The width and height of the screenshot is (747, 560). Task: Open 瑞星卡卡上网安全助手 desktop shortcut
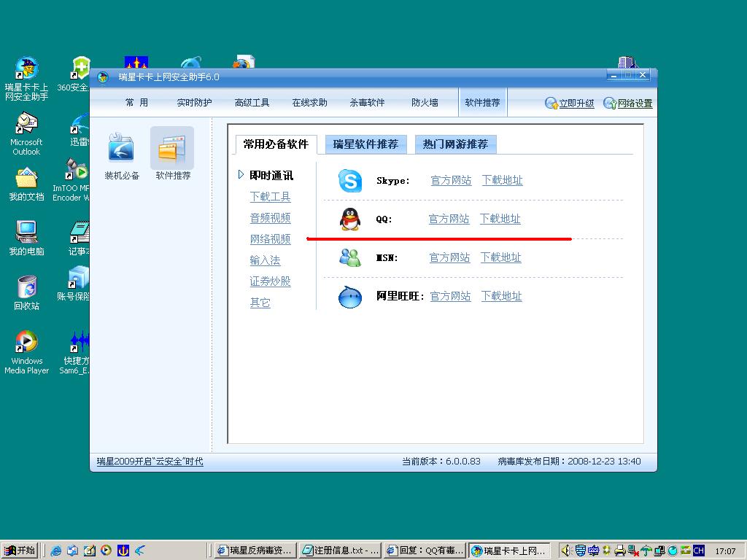pos(27,79)
